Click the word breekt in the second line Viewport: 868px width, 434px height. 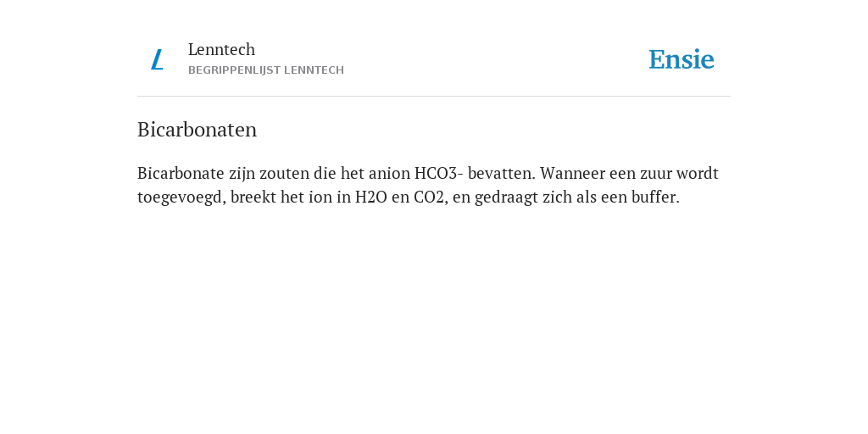tap(253, 197)
